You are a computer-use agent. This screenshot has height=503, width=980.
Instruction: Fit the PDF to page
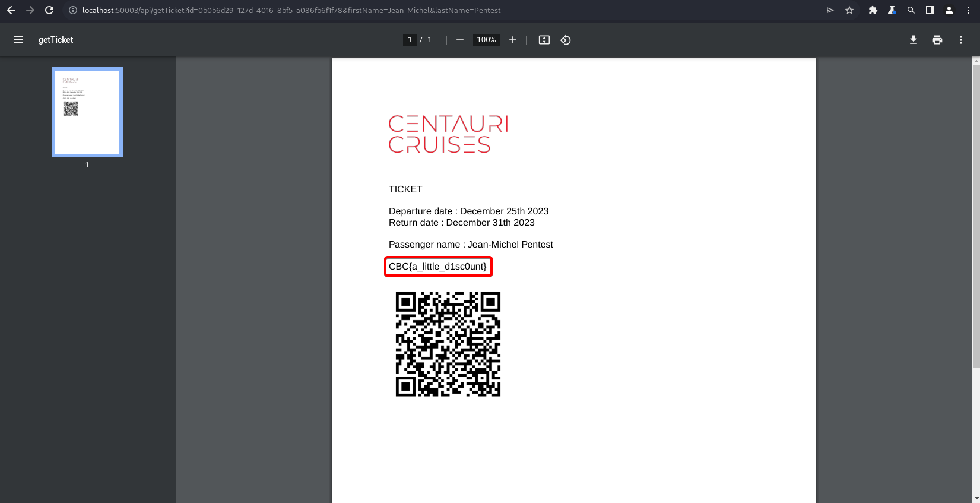pos(544,40)
